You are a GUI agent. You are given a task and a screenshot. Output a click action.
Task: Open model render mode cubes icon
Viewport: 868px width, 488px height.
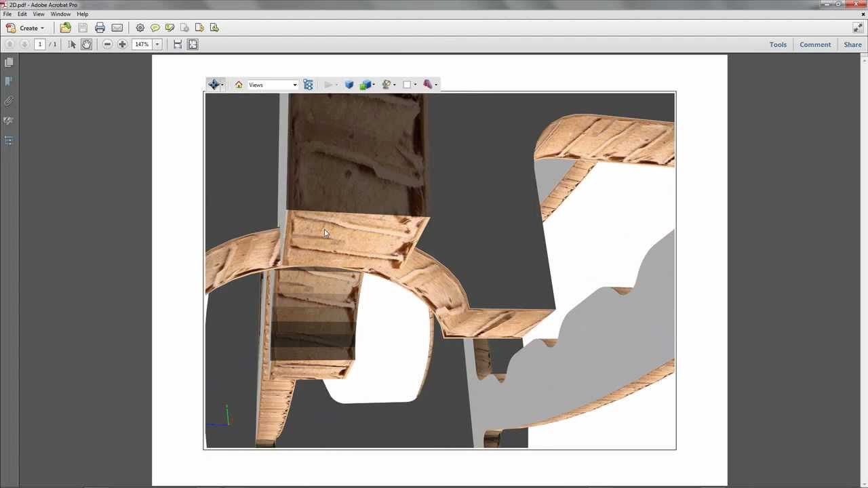(x=365, y=85)
